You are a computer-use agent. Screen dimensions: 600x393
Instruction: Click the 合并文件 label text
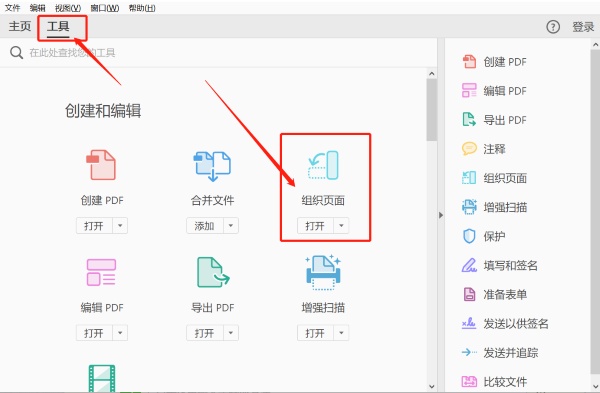click(212, 200)
